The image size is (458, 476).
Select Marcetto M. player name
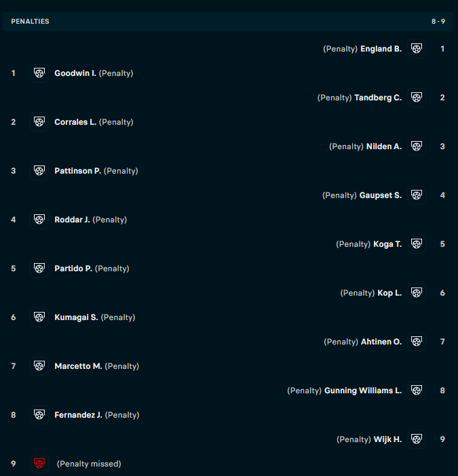[x=78, y=366]
